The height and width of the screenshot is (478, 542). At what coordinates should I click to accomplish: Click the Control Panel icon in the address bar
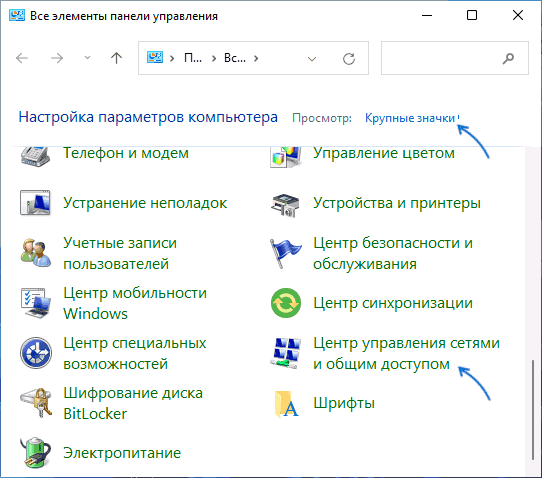point(155,57)
